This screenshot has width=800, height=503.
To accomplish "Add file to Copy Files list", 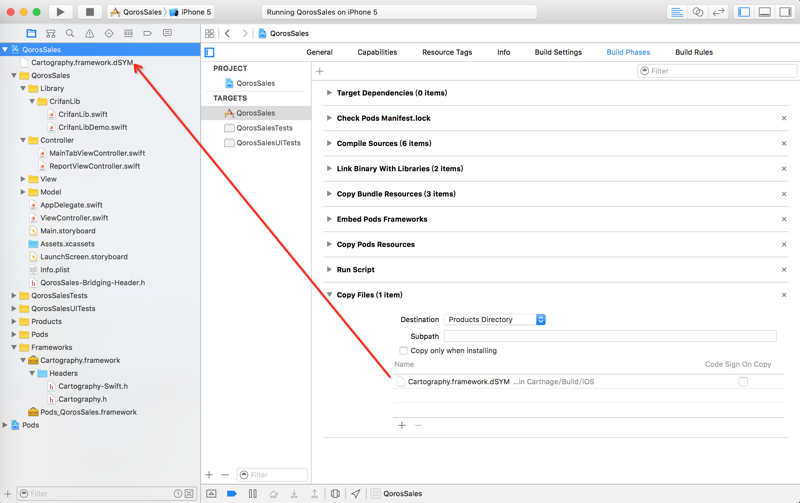I will pos(402,425).
